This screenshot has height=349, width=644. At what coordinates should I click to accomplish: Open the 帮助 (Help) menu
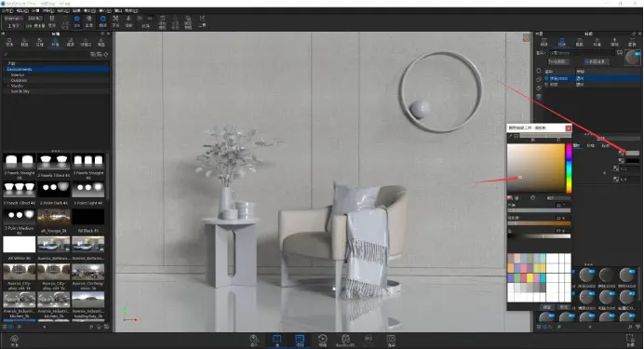131,11
